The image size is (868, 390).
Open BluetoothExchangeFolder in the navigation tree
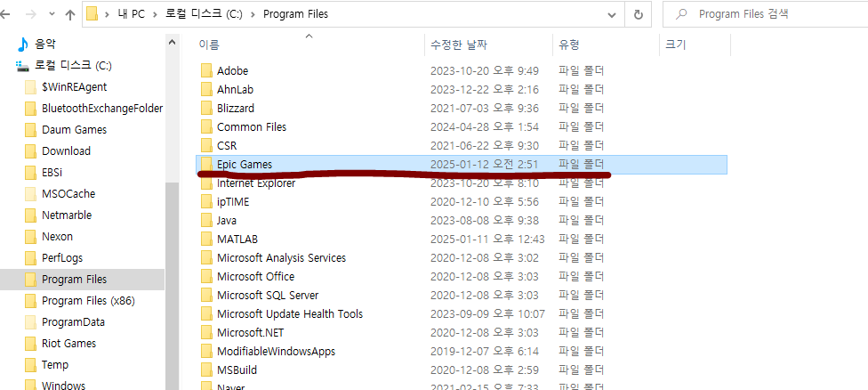pyautogui.click(x=102, y=108)
